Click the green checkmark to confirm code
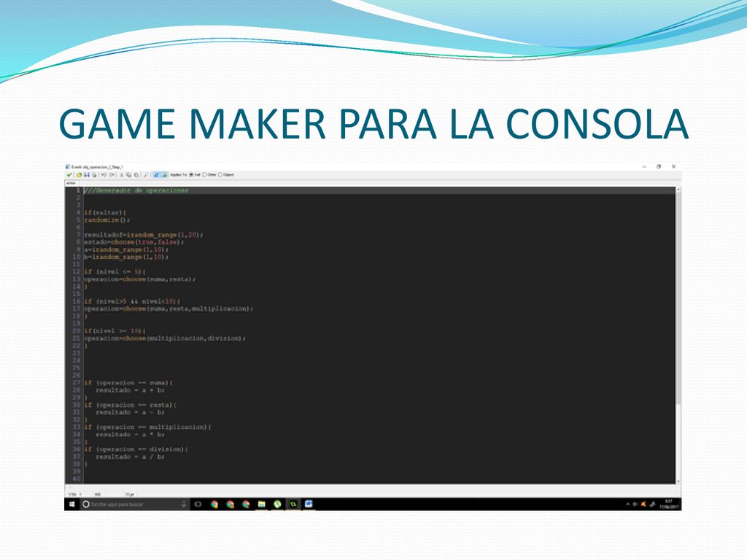This screenshot has width=747, height=560. pos(69,175)
